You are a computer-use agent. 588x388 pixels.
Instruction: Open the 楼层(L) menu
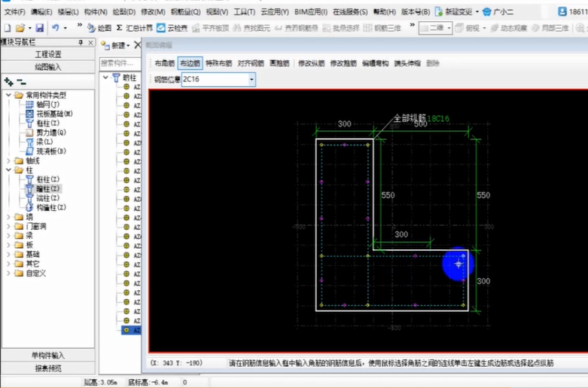pyautogui.click(x=69, y=12)
